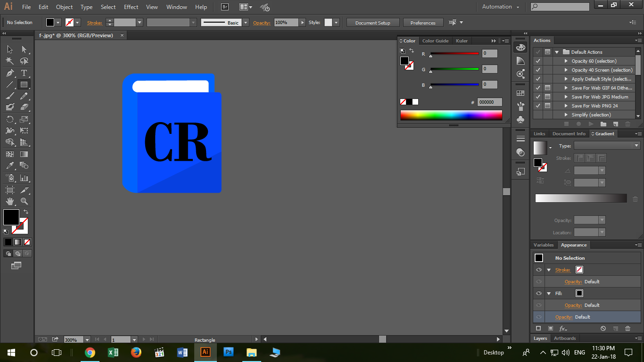Select the Eyedropper tool
This screenshot has height=362, width=644.
click(10, 165)
